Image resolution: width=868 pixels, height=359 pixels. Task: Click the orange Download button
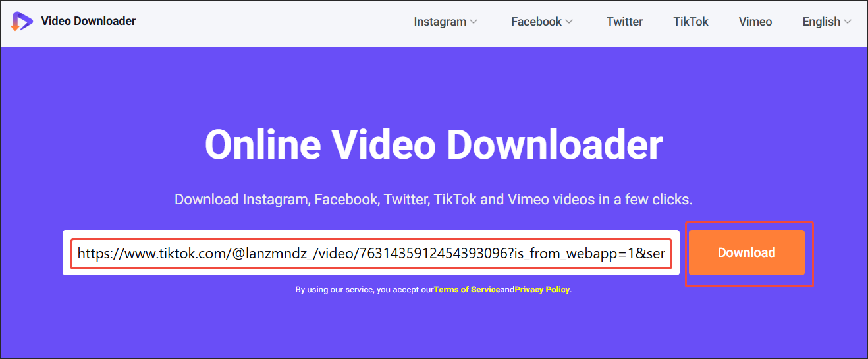coord(747,252)
